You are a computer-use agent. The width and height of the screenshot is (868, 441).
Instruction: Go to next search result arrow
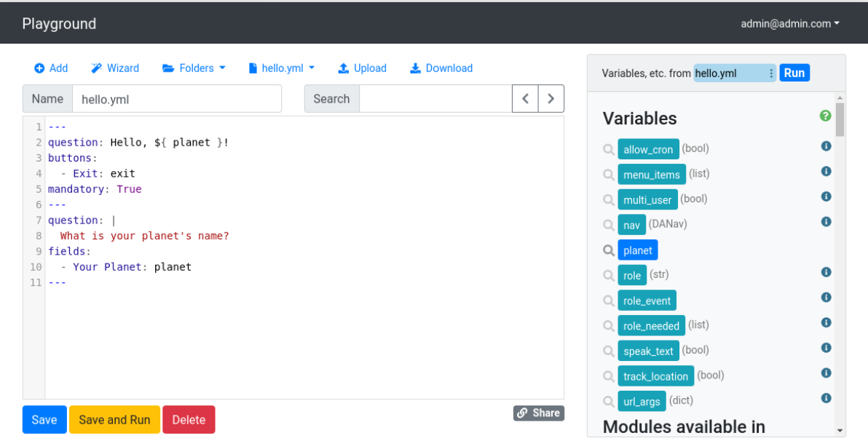point(551,99)
